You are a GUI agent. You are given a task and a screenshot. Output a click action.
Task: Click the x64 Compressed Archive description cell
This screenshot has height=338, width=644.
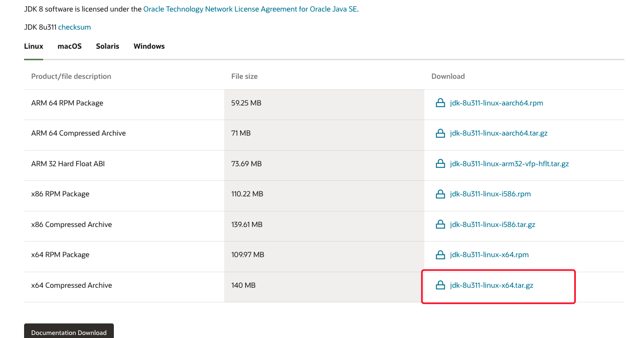point(72,285)
